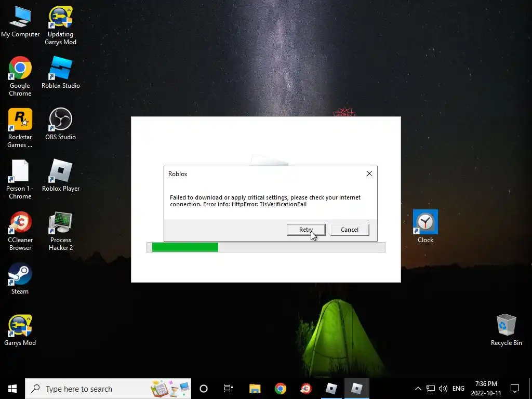Select CCleaner Browser desktop icon
This screenshot has width=532, height=399.
[20, 231]
